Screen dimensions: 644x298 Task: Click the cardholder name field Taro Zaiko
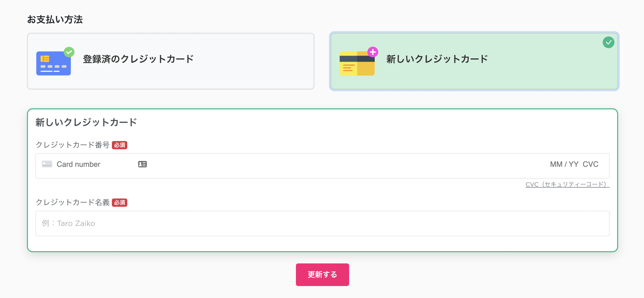pos(322,223)
